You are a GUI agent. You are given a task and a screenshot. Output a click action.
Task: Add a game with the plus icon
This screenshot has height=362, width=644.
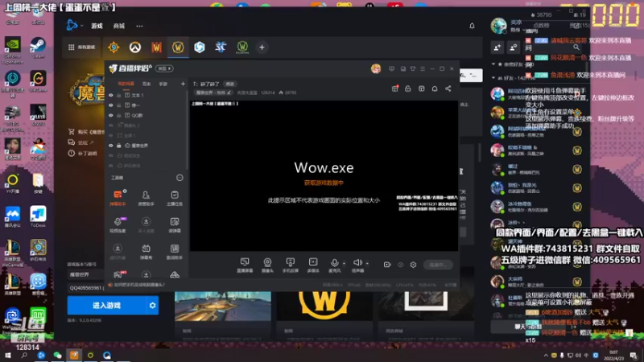tap(262, 47)
